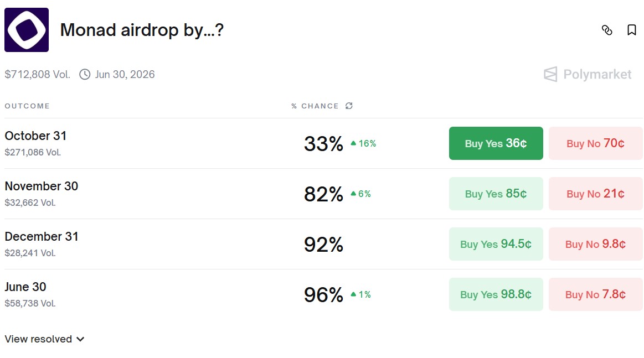This screenshot has height=358, width=644.
Task: Click the Monad airdrop by...? title
Action: tap(141, 30)
